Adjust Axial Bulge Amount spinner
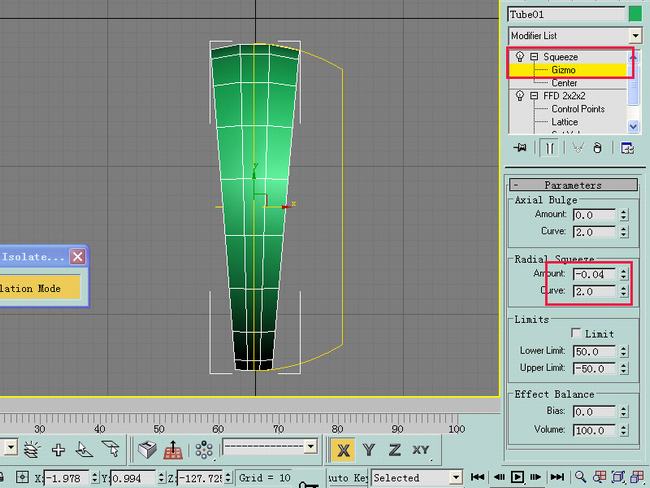The image size is (650, 488). [x=624, y=215]
